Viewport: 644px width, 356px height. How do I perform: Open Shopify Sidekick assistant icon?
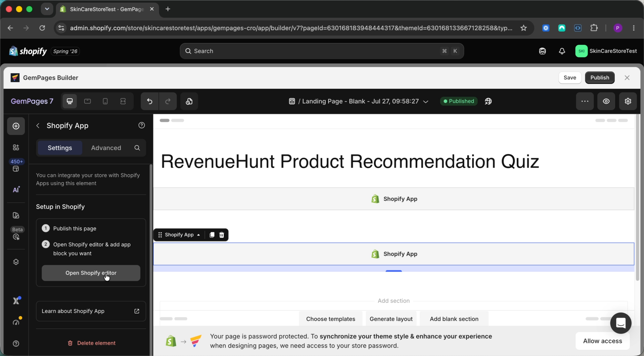tap(542, 51)
